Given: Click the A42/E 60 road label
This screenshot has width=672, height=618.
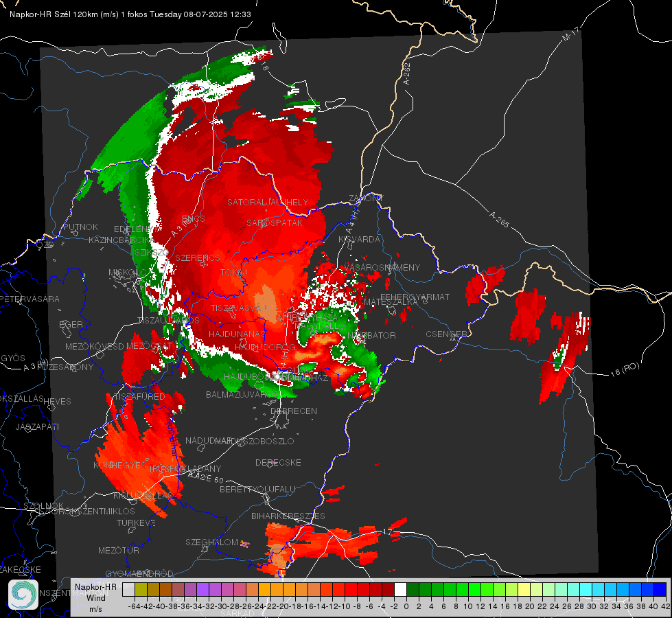Looking at the screenshot, I should [x=206, y=477].
